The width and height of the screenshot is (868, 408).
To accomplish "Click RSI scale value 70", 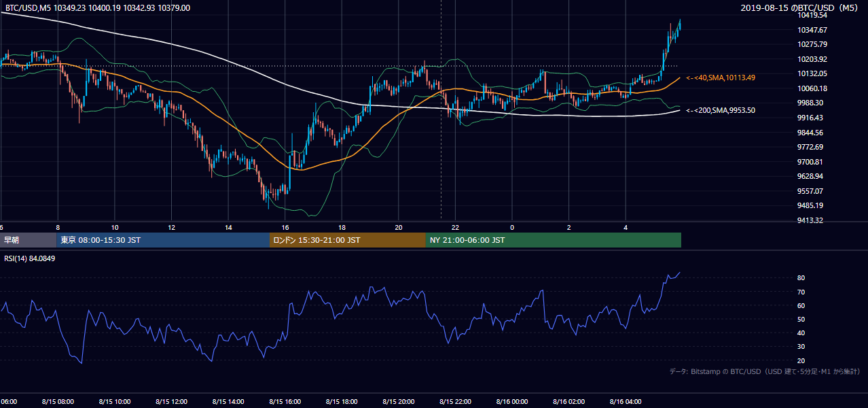I will pyautogui.click(x=801, y=292).
